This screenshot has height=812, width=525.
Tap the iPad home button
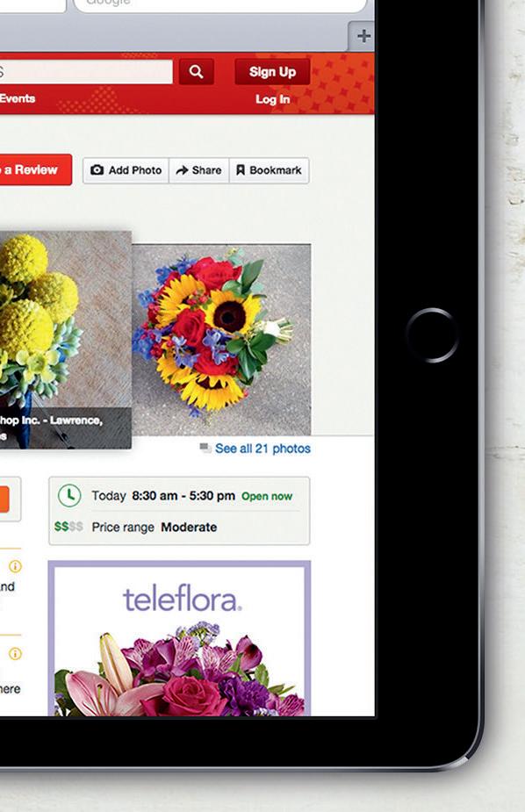click(x=432, y=335)
